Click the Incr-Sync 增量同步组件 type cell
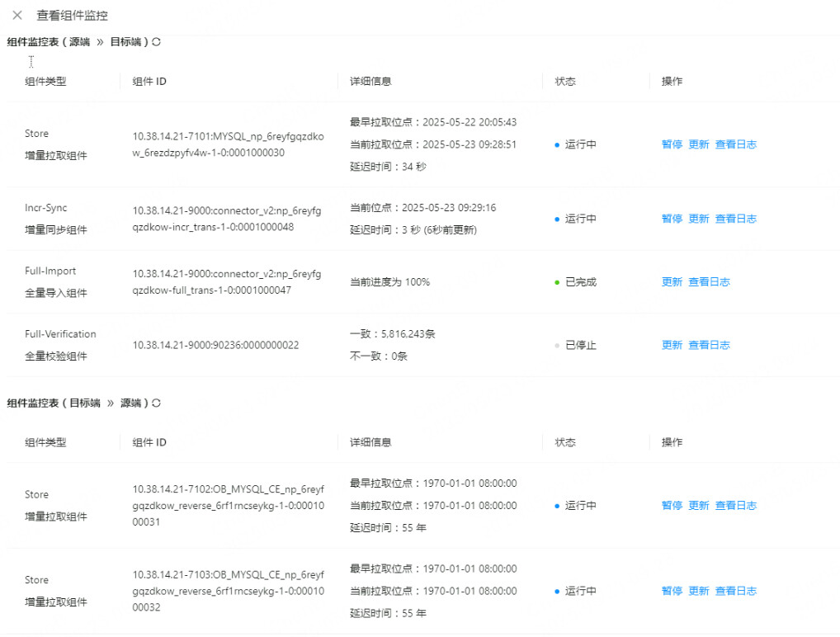This screenshot has height=637, width=840. 56,219
